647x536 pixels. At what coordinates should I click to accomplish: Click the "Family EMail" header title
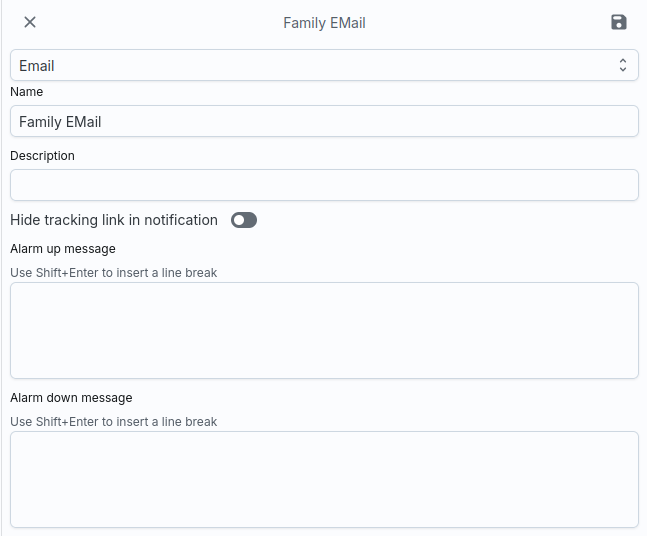324,22
